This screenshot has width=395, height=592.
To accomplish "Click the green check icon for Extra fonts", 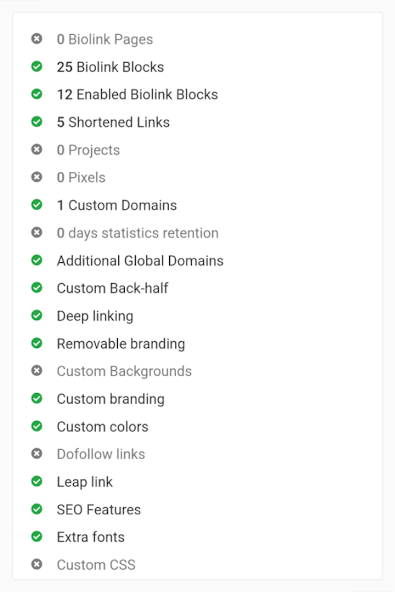I will click(x=37, y=536).
